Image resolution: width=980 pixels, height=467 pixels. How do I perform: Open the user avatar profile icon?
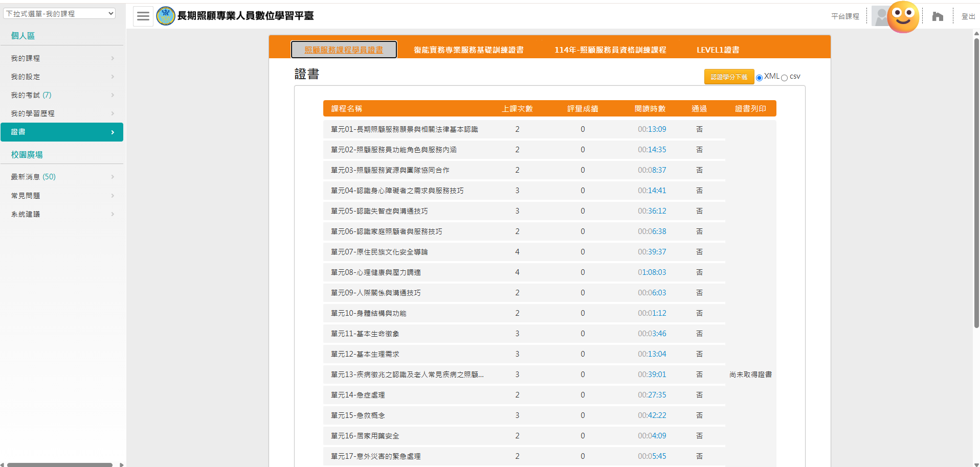[880, 16]
